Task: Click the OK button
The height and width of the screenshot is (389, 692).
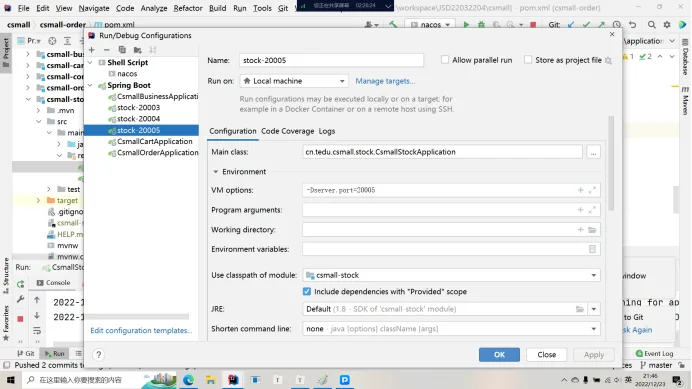Action: click(x=499, y=355)
